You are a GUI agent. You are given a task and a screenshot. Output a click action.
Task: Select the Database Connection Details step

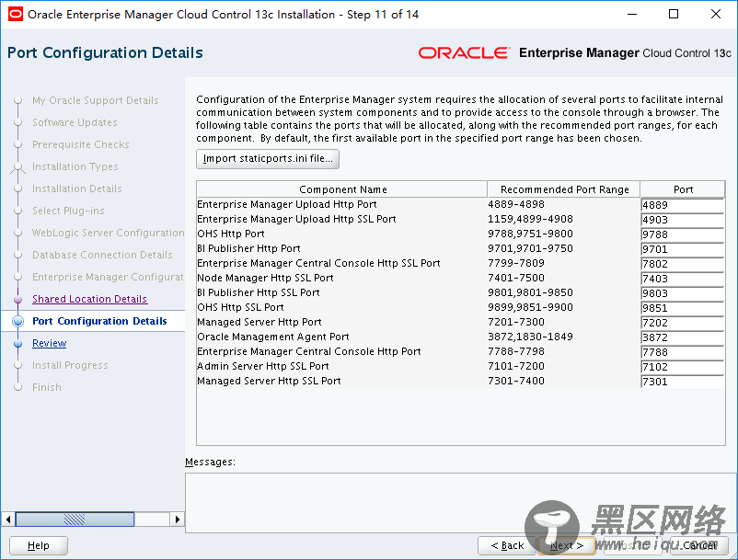pos(103,255)
